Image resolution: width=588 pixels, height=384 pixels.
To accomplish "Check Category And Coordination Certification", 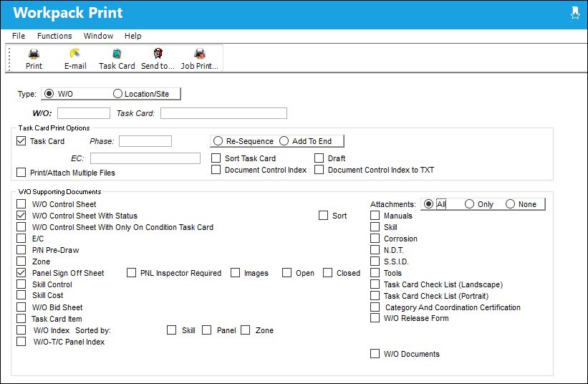I will point(375,307).
